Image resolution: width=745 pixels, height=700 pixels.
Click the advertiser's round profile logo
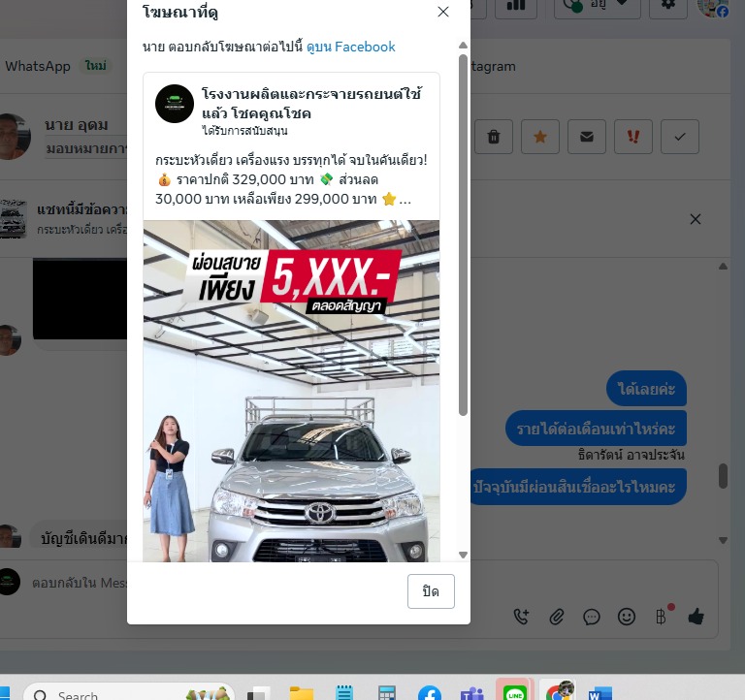(175, 104)
